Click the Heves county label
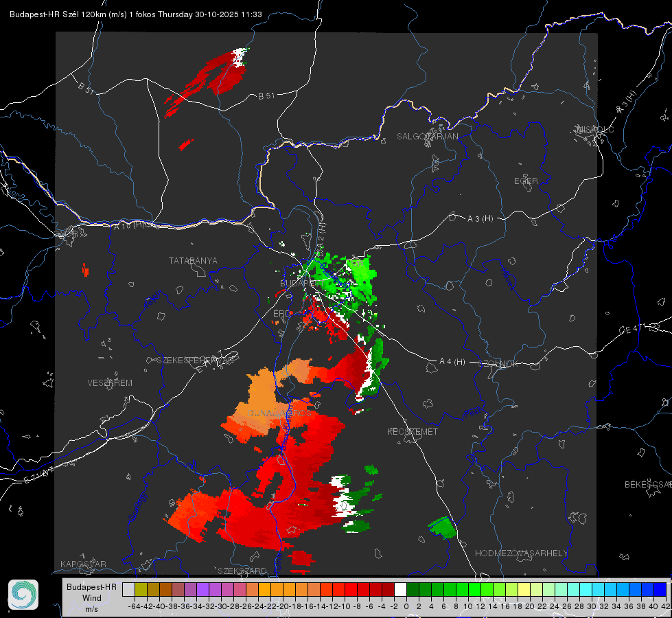 point(507,279)
